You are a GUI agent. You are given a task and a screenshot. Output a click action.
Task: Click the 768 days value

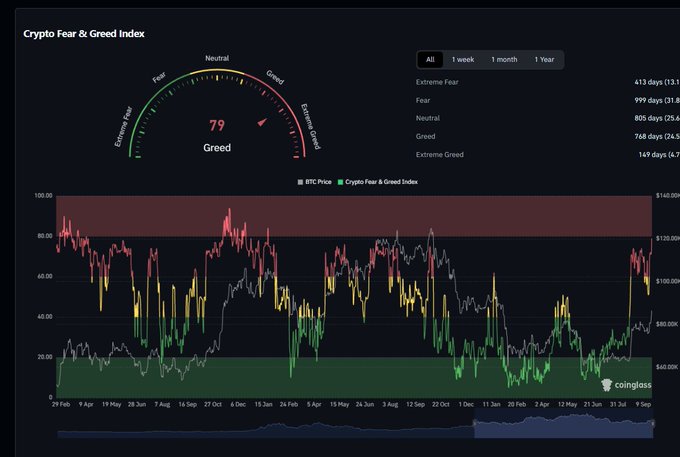657,136
